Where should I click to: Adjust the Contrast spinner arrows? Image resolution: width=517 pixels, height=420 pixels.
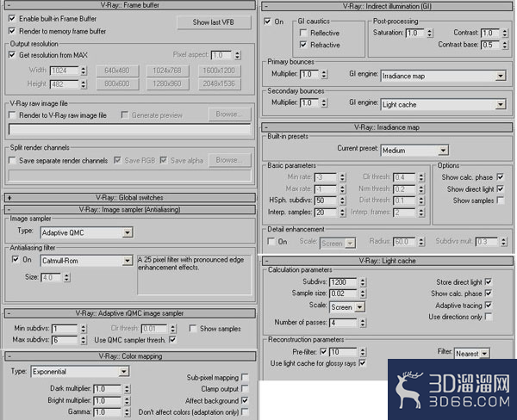[505, 33]
